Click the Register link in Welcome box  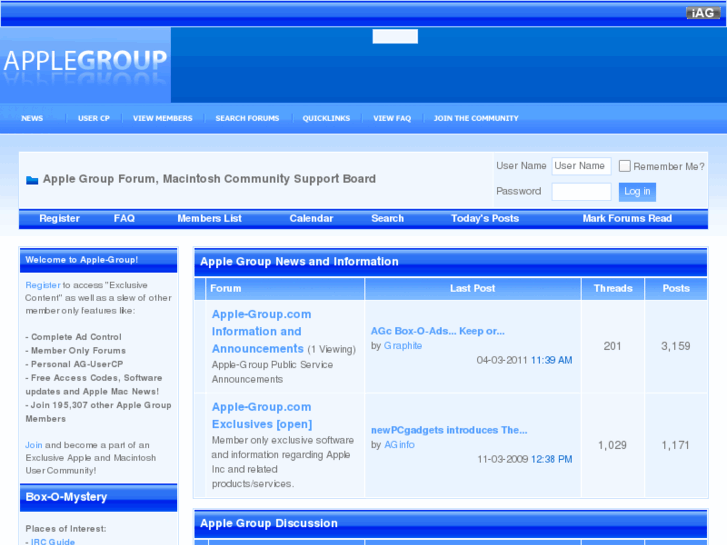(x=43, y=285)
